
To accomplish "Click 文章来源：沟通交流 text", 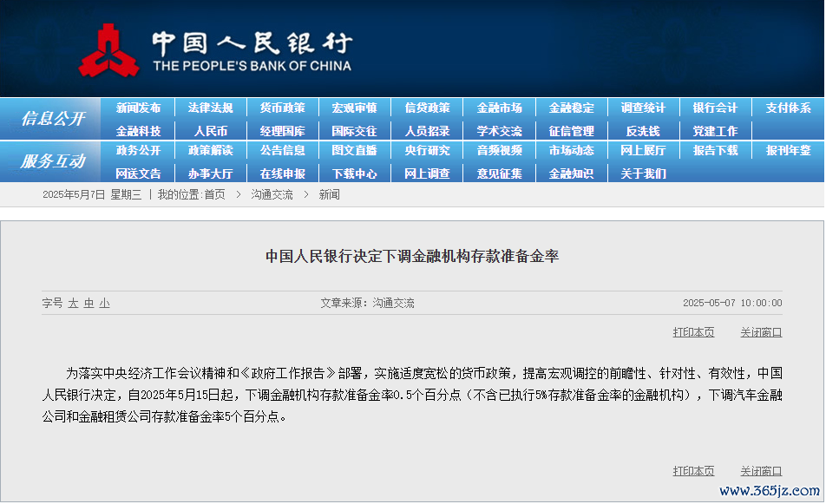I will coord(367,304).
